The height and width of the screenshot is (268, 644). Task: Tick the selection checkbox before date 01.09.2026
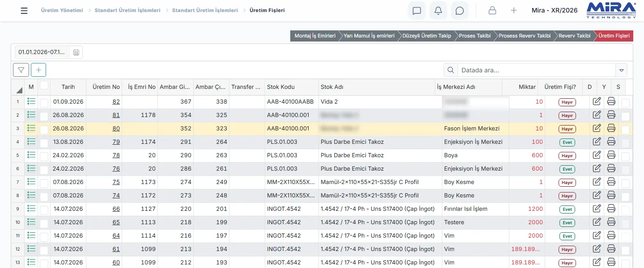click(x=44, y=103)
